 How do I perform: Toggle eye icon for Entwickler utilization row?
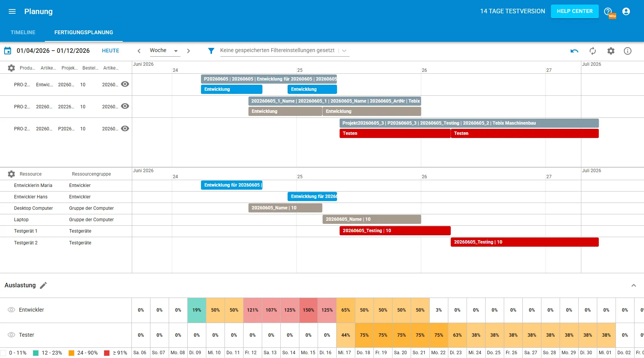tap(11, 310)
